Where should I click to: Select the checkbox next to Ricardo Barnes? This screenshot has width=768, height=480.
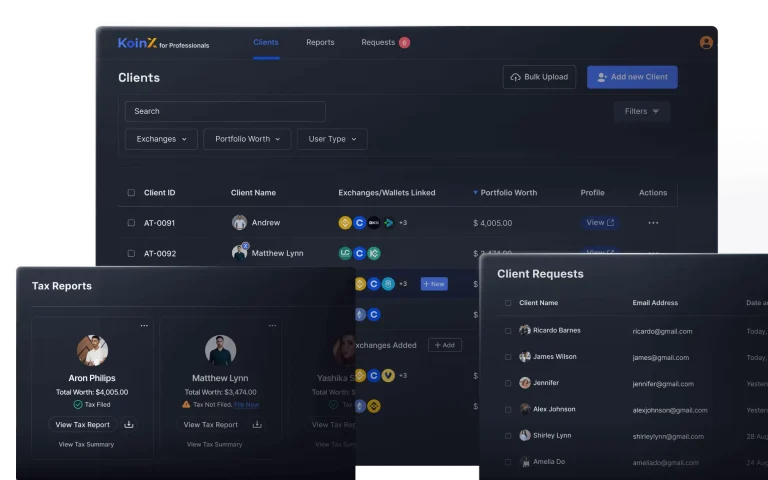pyautogui.click(x=508, y=330)
